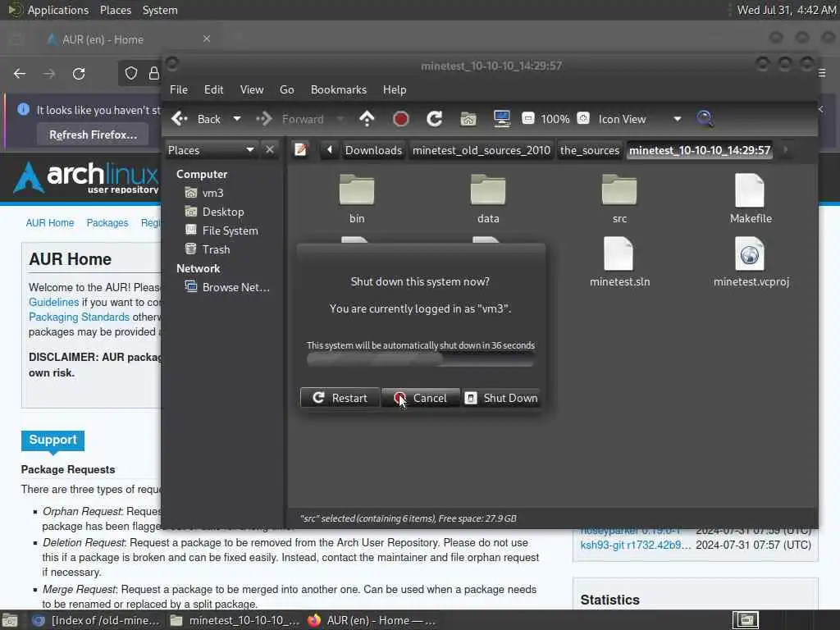Open the File menu
The image size is (840, 630).
179,89
